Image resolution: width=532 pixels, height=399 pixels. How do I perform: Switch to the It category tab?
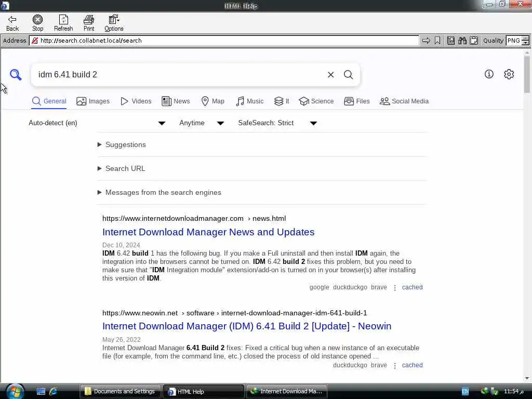(282, 101)
